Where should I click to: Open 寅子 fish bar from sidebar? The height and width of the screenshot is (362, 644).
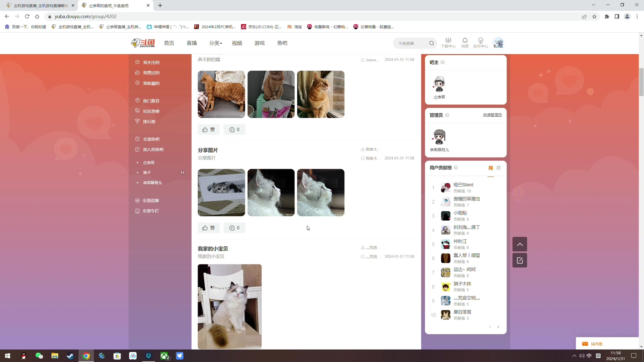147,173
